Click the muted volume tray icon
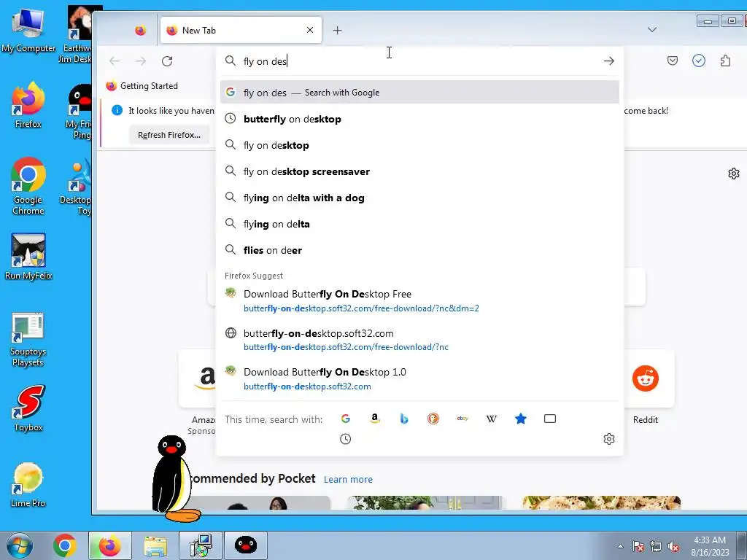The height and width of the screenshot is (560, 747). [x=673, y=546]
